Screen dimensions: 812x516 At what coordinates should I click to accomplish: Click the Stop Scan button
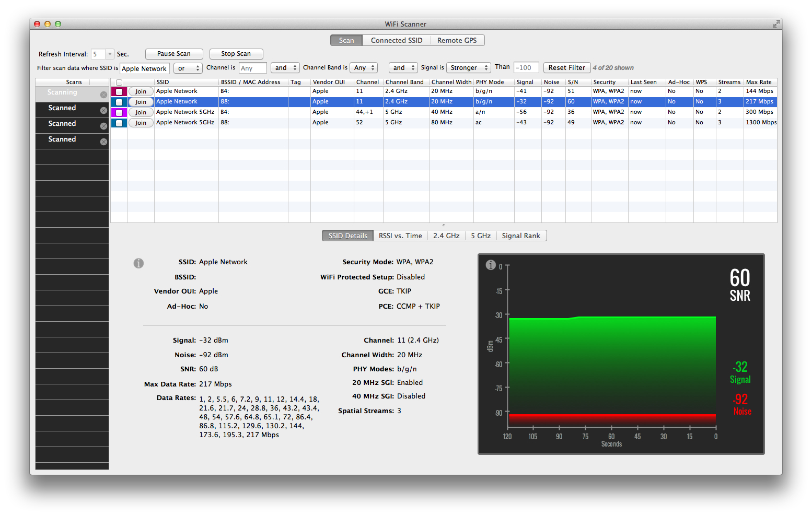(236, 54)
